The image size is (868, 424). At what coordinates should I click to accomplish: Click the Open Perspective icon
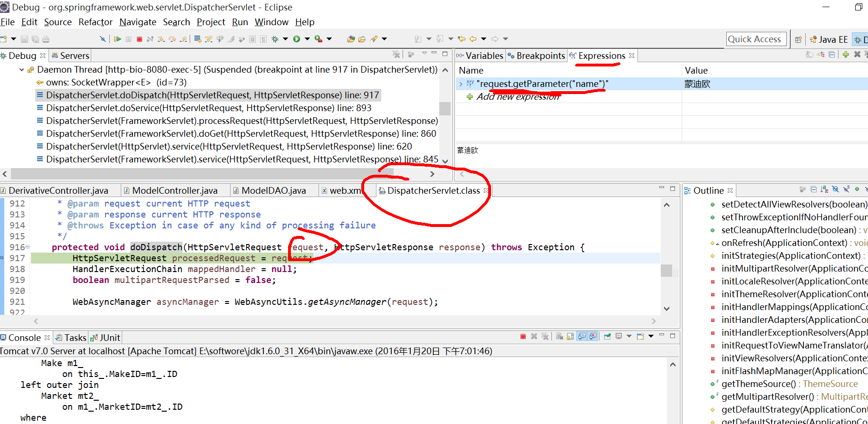coord(799,39)
